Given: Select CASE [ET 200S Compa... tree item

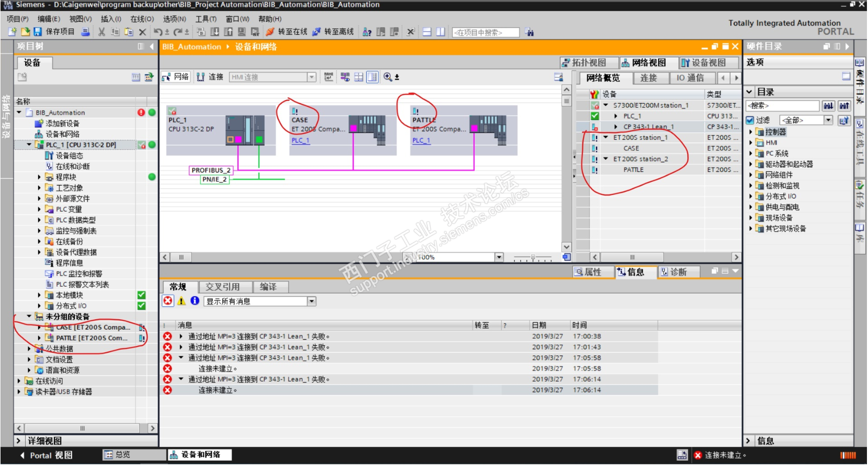Looking at the screenshot, I should 93,328.
